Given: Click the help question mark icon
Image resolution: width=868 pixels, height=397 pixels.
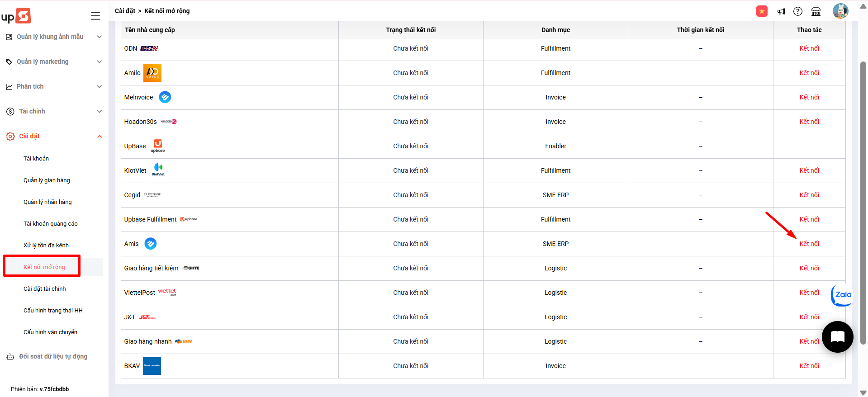Looking at the screenshot, I should pyautogui.click(x=798, y=11).
